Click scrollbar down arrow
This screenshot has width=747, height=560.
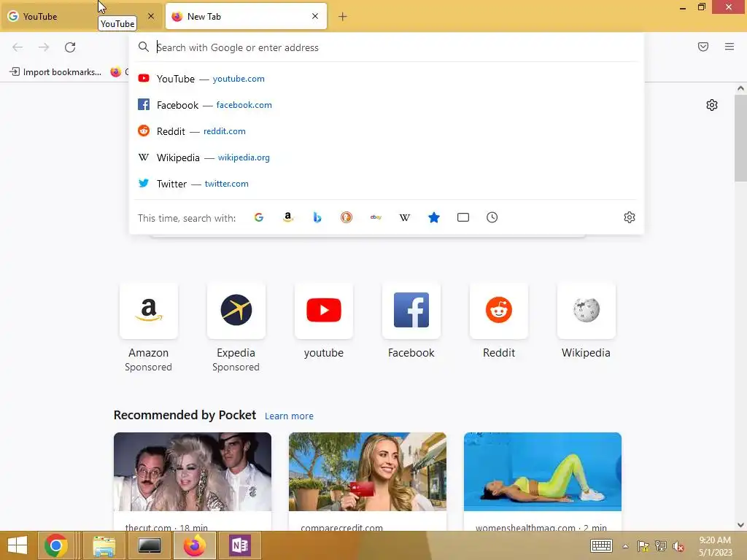740,525
